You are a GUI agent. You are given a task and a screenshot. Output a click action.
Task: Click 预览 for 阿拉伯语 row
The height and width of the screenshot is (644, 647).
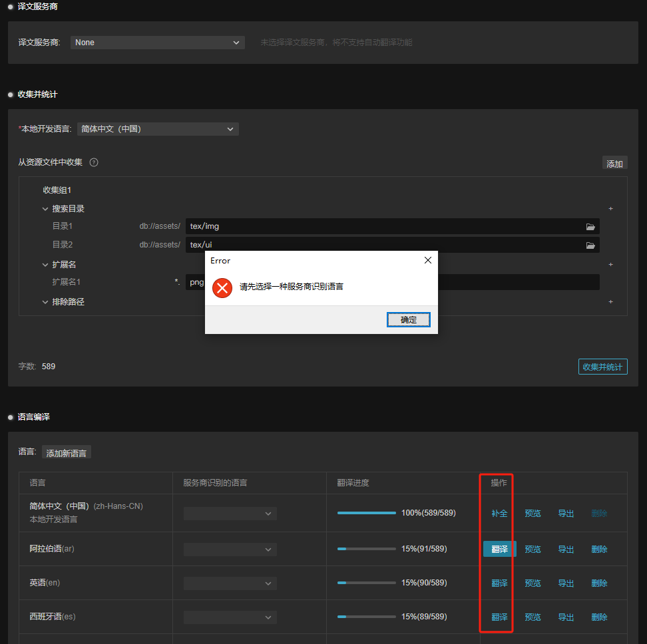pos(533,549)
